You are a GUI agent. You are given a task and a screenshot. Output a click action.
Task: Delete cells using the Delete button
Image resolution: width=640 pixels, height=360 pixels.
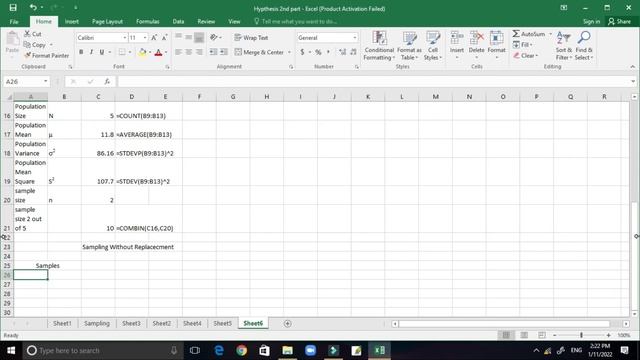(x=476, y=45)
